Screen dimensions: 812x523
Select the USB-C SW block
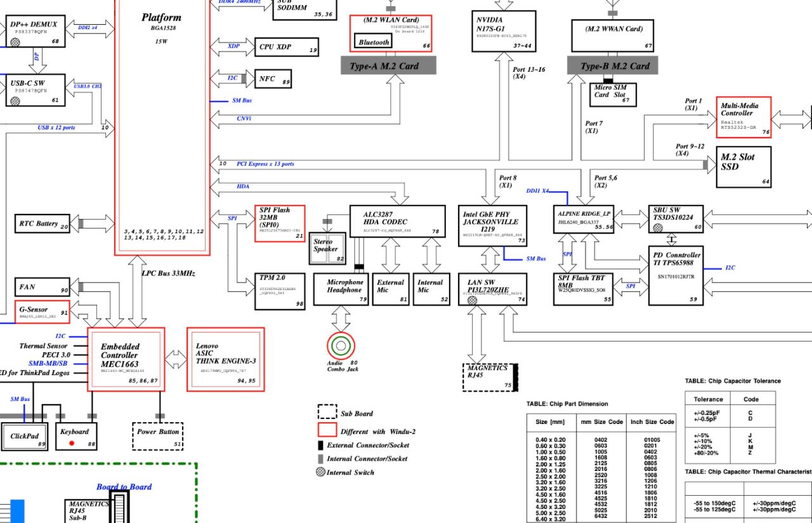click(x=36, y=90)
